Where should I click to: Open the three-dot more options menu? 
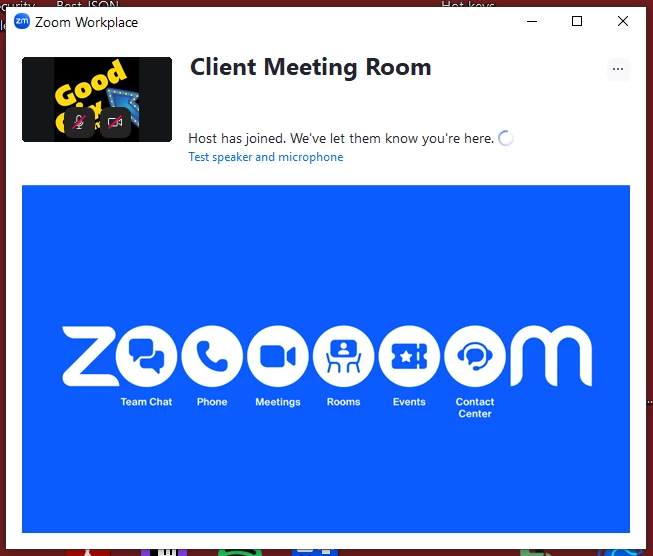[x=618, y=69]
